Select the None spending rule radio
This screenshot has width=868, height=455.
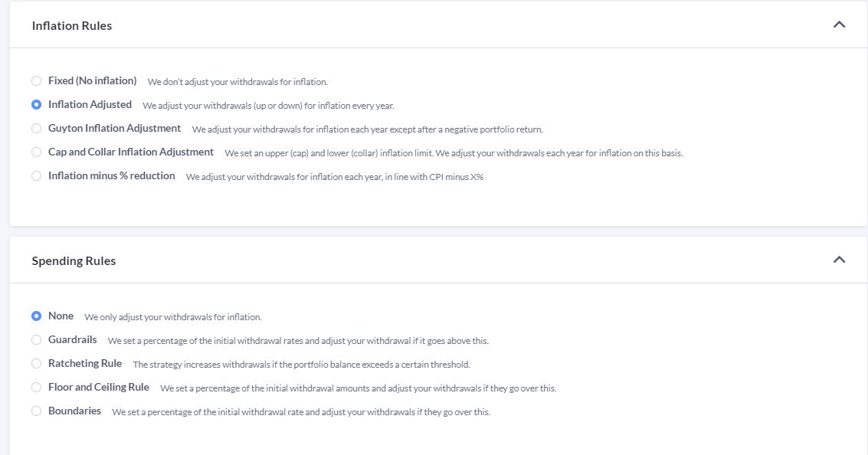(36, 316)
